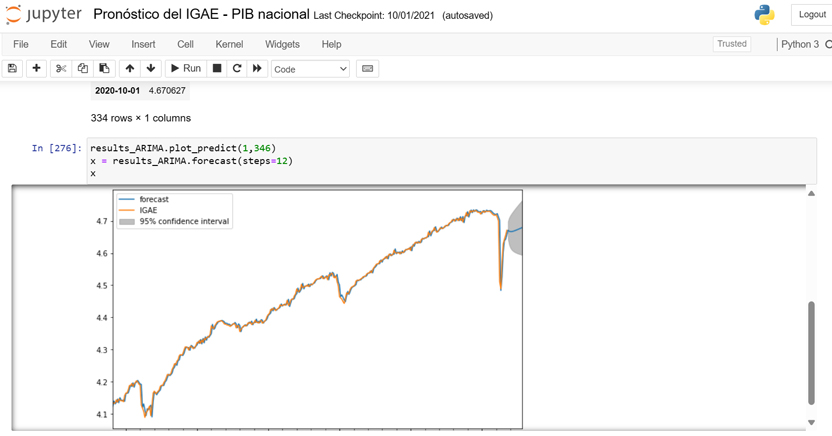Image resolution: width=832 pixels, height=436 pixels.
Task: Open the Kernel menu
Action: 229,44
